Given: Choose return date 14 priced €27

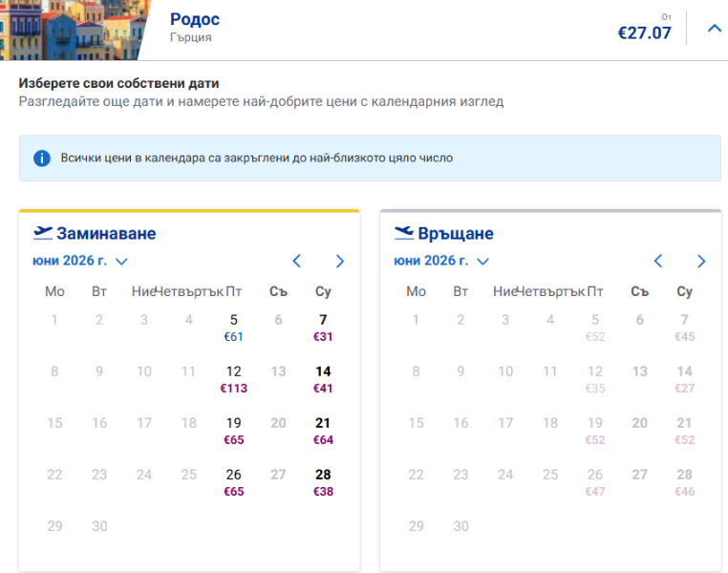Looking at the screenshot, I should (685, 379).
